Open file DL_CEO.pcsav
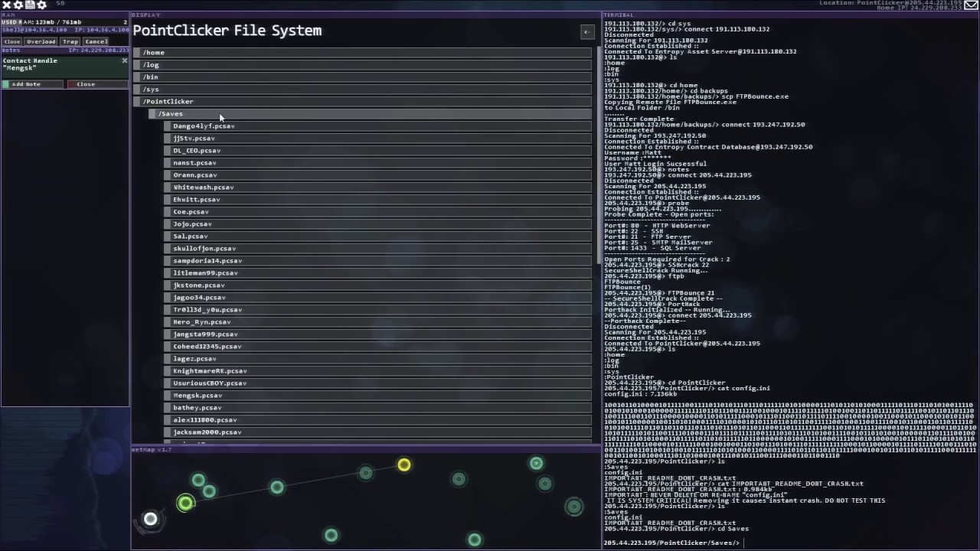Image resolution: width=980 pixels, height=551 pixels. pos(377,151)
